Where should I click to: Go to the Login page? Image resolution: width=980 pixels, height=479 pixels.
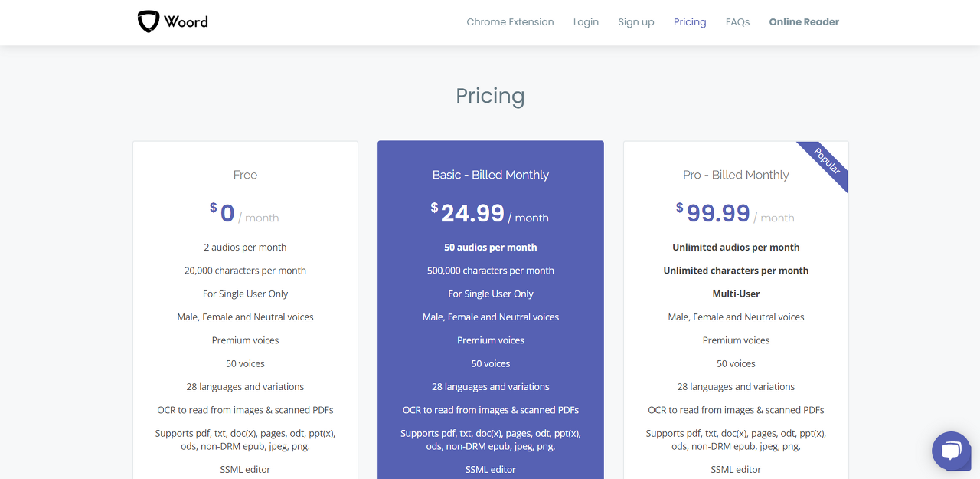click(586, 22)
